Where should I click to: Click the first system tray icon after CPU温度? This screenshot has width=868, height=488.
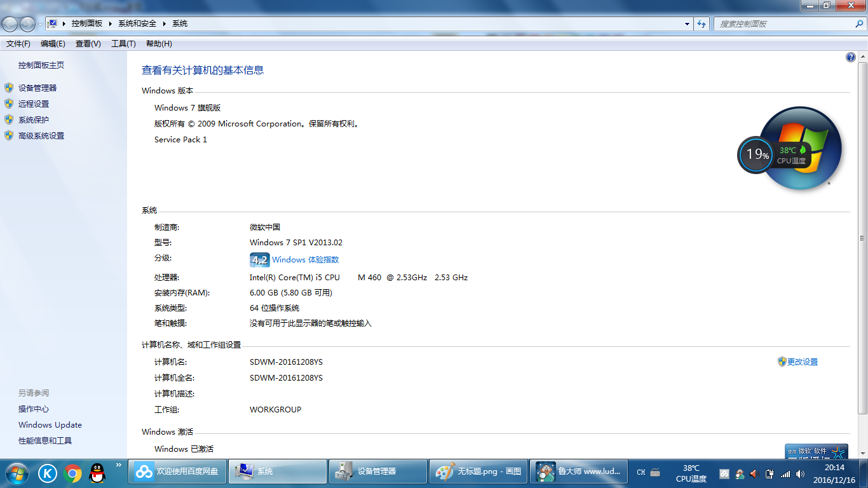pos(724,474)
